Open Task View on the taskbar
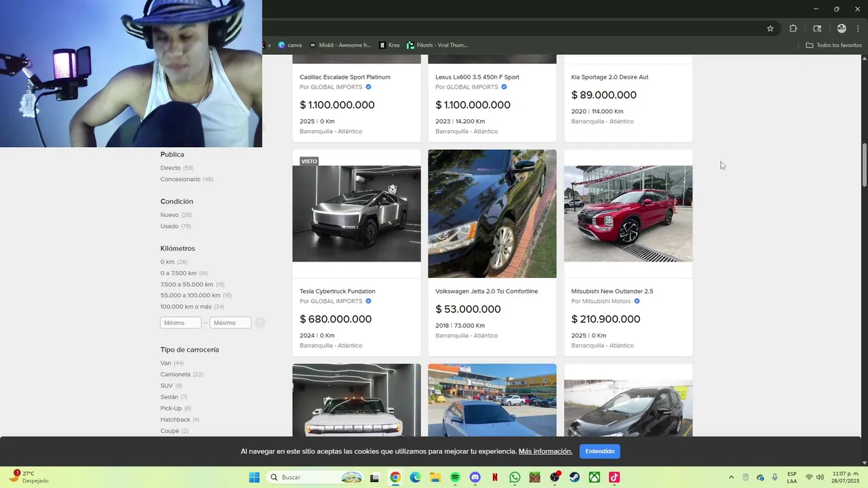868x488 pixels. pos(374,477)
